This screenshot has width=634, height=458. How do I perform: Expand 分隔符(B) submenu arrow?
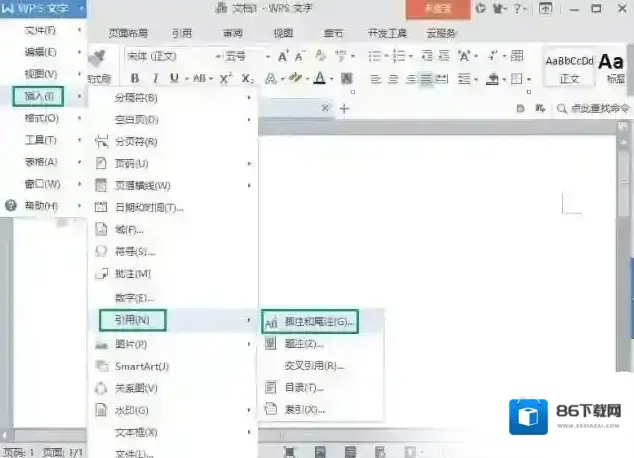(249, 97)
